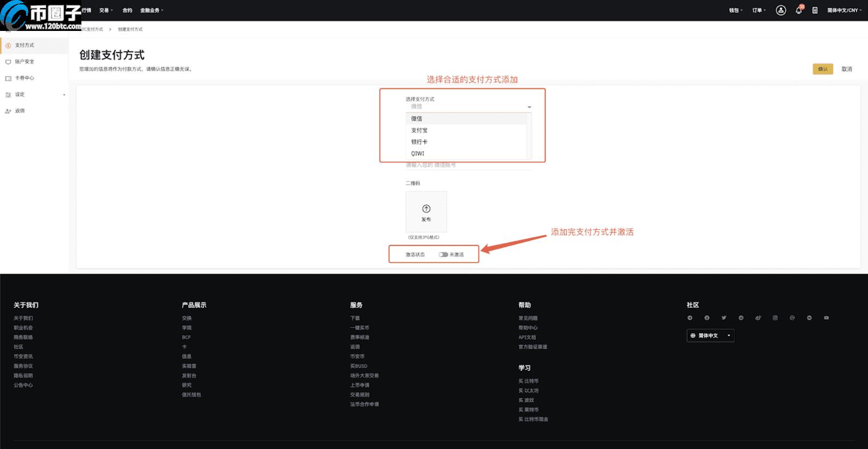Open Twitter community icon in footer
This screenshot has width=868, height=449.
[x=724, y=318]
